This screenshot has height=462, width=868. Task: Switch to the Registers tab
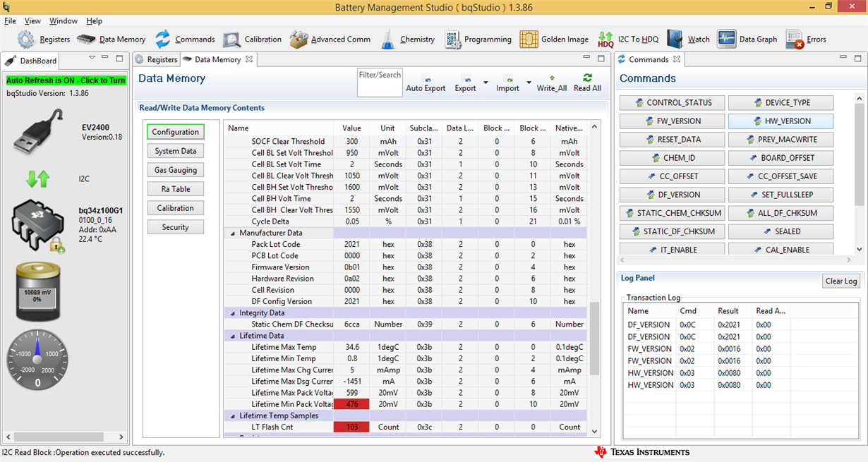coord(157,60)
